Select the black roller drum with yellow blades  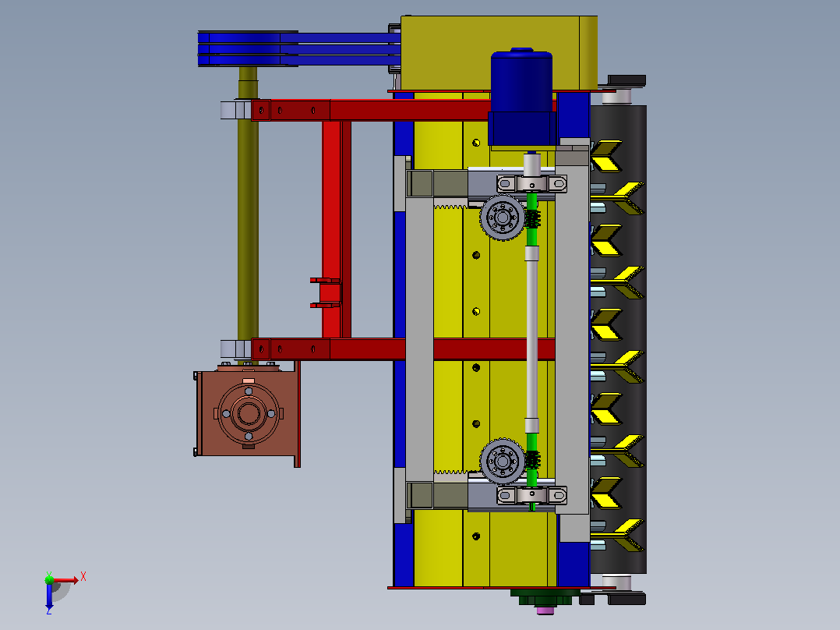(618, 339)
